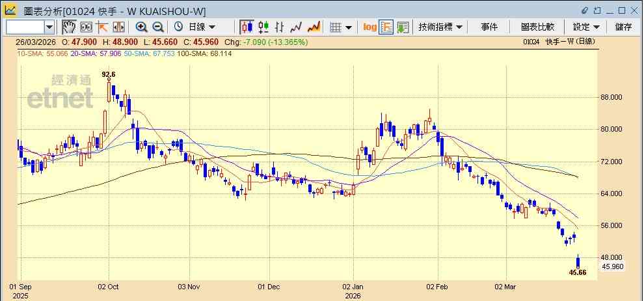644x301 pixels.
Task: Expand the grid options dropdown arrow
Action: tap(349, 27)
